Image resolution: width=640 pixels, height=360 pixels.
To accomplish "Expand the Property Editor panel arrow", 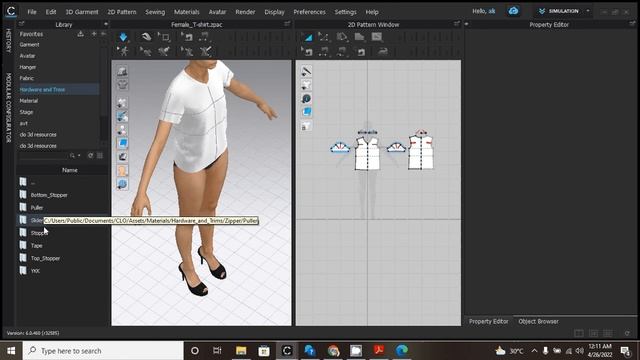I will coord(467,24).
